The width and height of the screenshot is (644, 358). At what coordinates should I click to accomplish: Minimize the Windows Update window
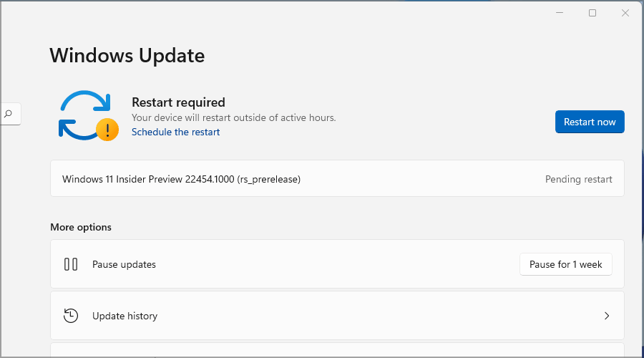559,13
